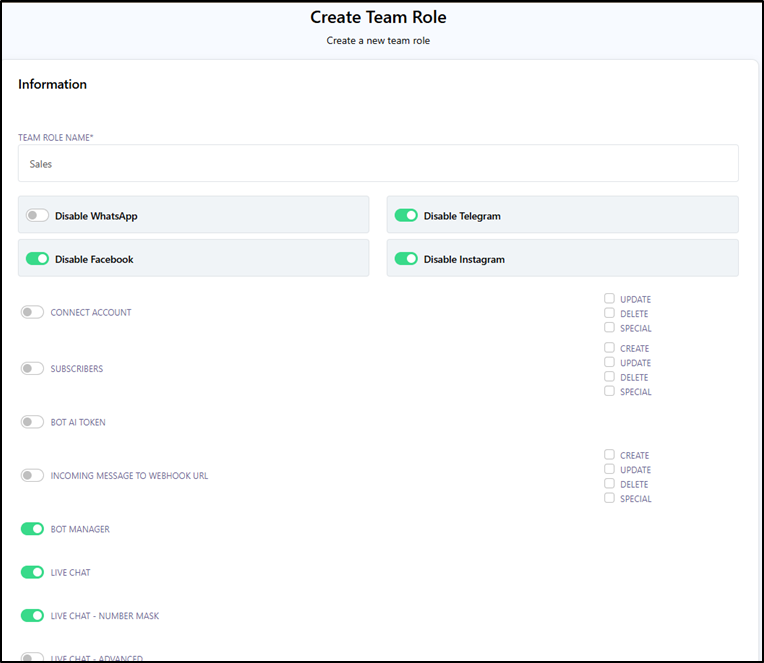Toggle the Disable Instagram switch

(406, 259)
